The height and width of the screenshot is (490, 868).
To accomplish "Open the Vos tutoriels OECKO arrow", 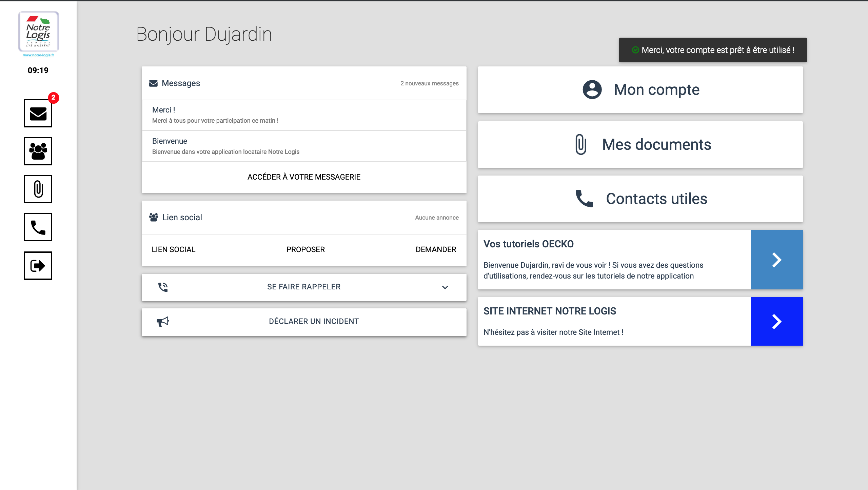I will tap(776, 260).
